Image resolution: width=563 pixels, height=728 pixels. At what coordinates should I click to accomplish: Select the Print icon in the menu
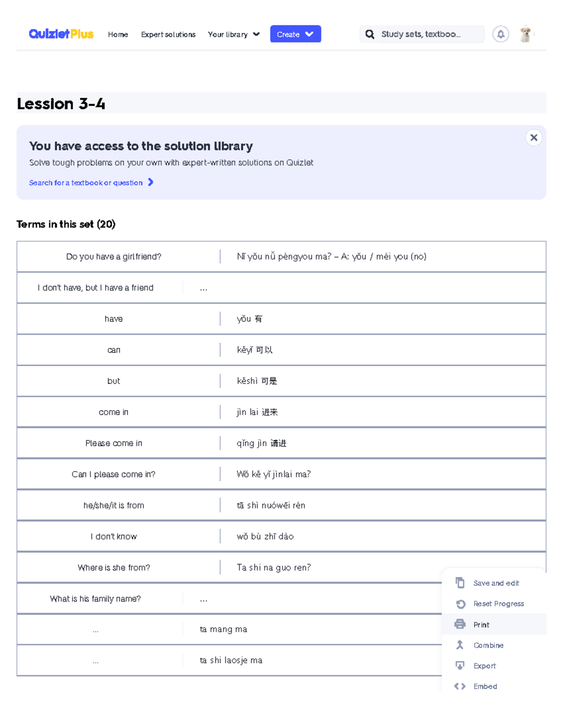point(460,624)
